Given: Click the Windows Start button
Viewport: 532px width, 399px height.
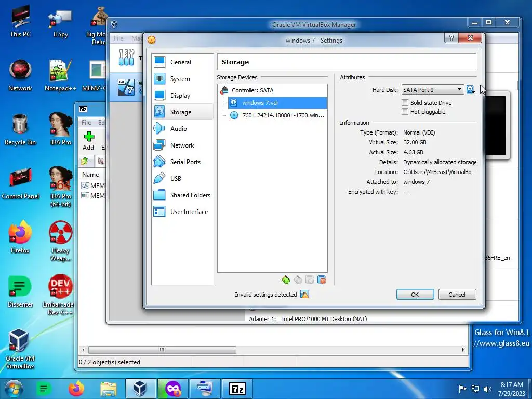Looking at the screenshot, I should click(x=14, y=389).
